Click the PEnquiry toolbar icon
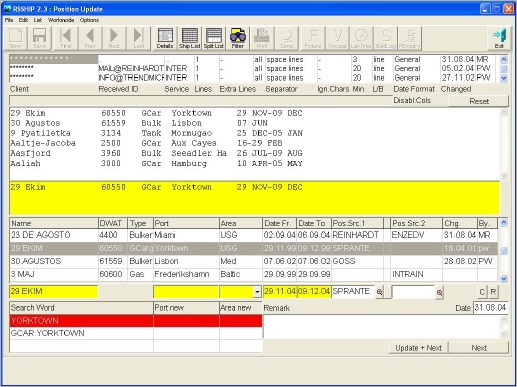This screenshot has width=517, height=387. [410, 39]
